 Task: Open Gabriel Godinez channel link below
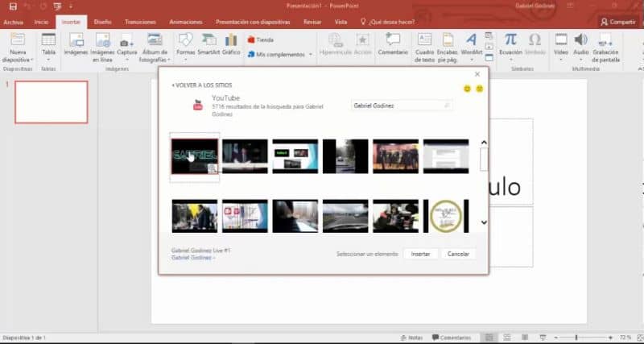193,258
